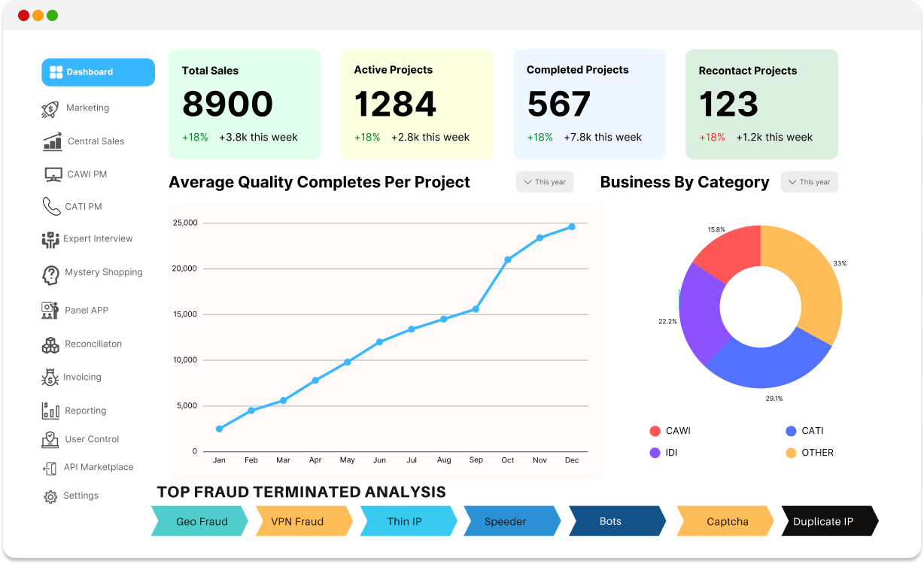Open Settings from sidebar
This screenshot has height=564, width=924.
(81, 496)
